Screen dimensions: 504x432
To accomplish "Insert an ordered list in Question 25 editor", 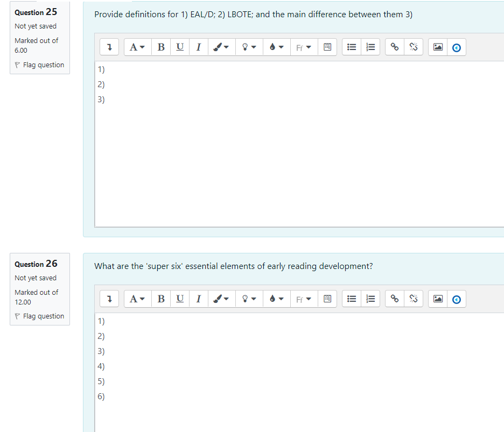I will pos(370,47).
